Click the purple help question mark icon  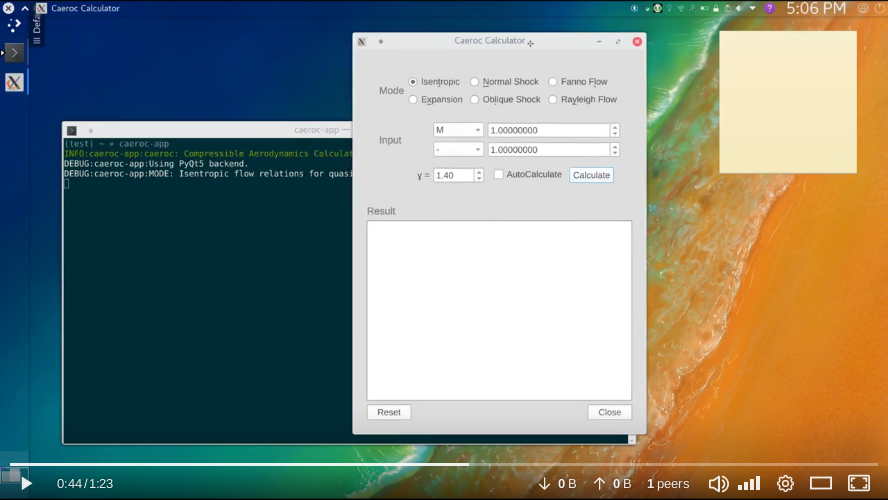pyautogui.click(x=770, y=8)
